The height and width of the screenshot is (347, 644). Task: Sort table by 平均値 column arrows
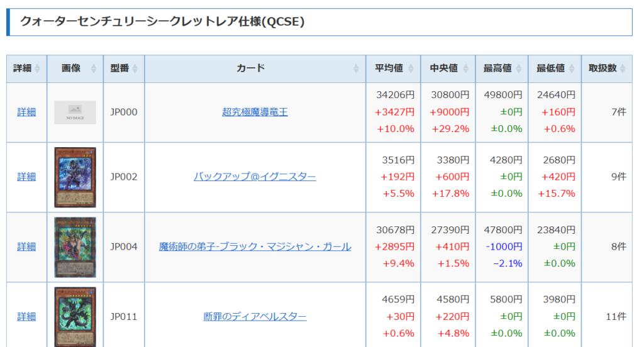pos(411,69)
